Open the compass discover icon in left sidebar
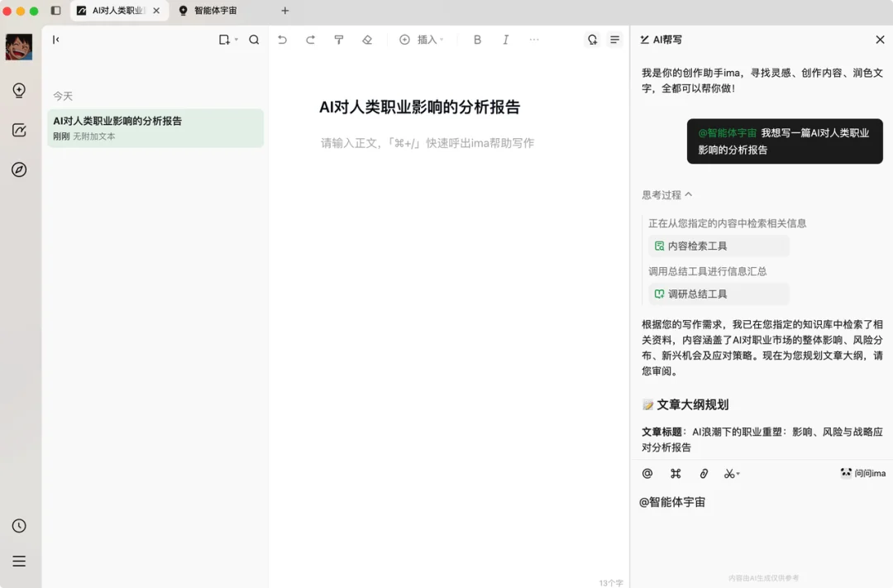 [x=19, y=170]
